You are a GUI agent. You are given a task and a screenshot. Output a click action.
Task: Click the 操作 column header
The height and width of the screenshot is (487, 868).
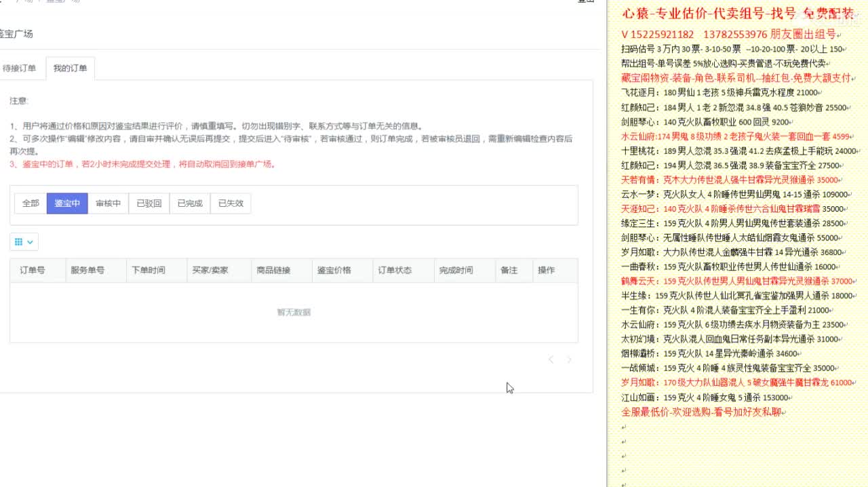[546, 270]
